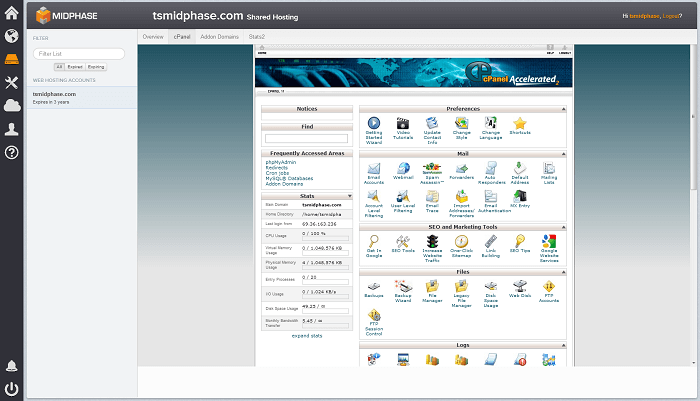Open the cloud sidebar icon
This screenshot has width=700, height=401.
(12, 105)
